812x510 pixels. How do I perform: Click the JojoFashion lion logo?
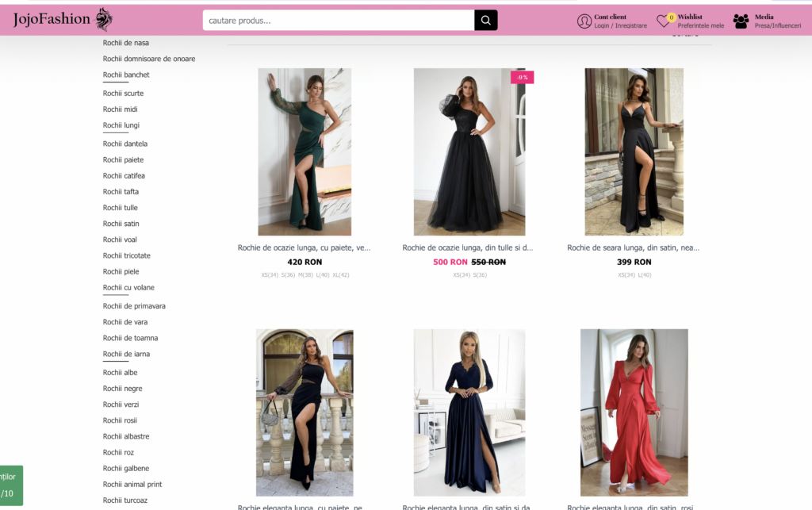(104, 19)
